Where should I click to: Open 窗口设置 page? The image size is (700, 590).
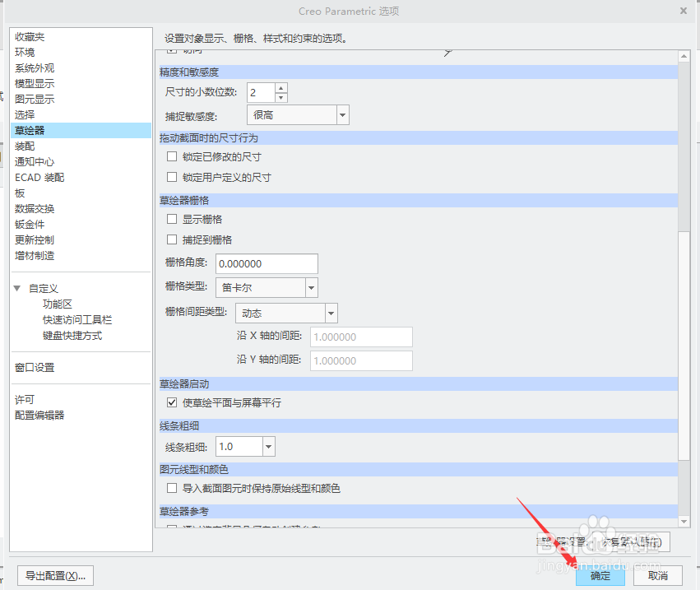[35, 368]
